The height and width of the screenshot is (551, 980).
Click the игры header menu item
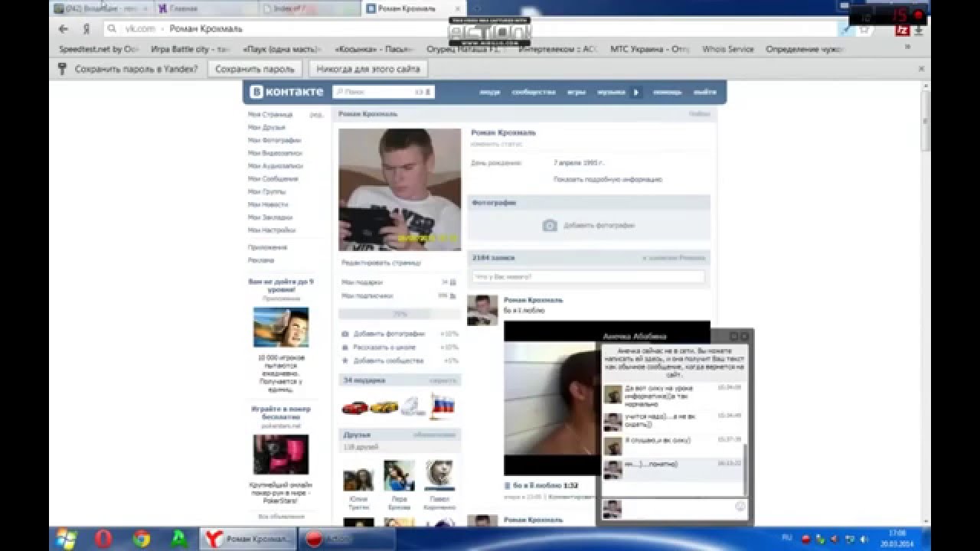coord(577,92)
